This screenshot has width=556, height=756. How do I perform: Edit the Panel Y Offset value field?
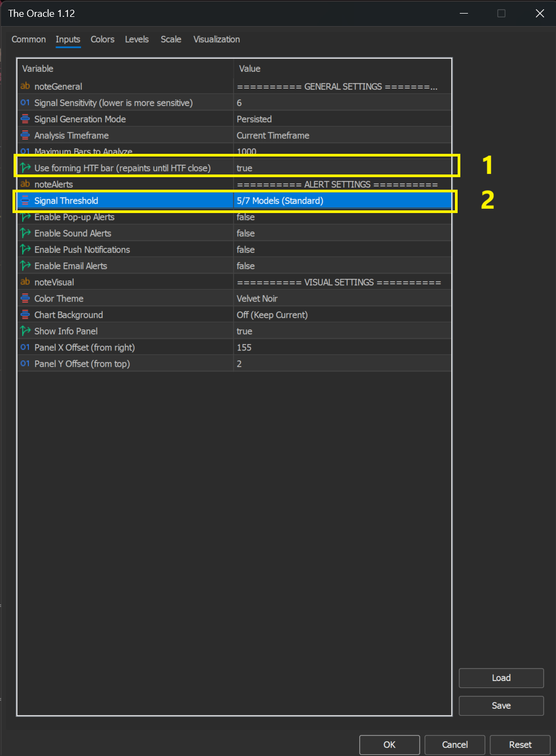pyautogui.click(x=342, y=364)
